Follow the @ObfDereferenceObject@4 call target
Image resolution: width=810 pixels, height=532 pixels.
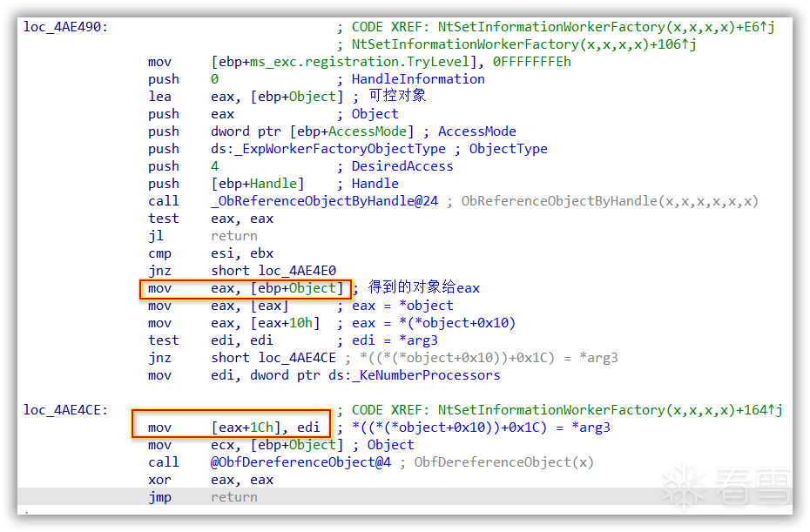point(300,462)
